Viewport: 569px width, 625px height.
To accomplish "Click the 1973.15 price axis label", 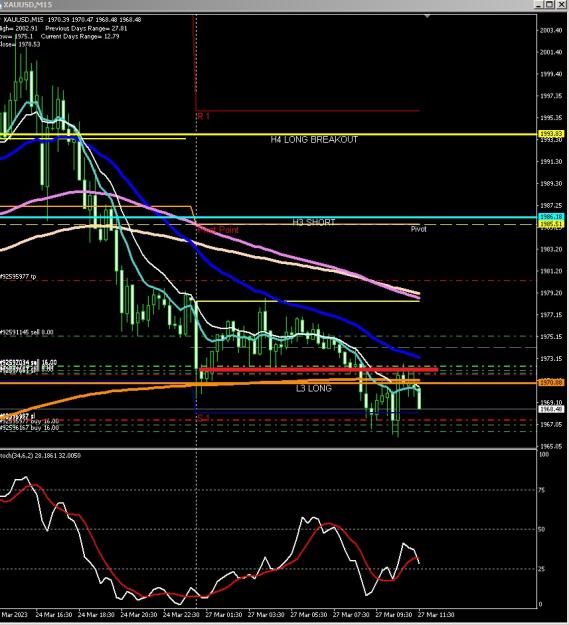I will pyautogui.click(x=550, y=359).
